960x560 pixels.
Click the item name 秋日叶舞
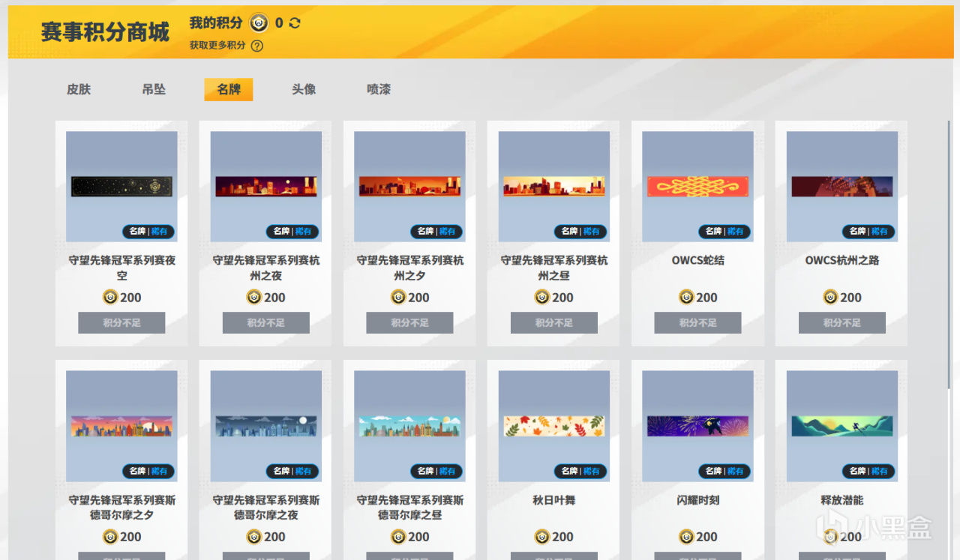pyautogui.click(x=554, y=500)
